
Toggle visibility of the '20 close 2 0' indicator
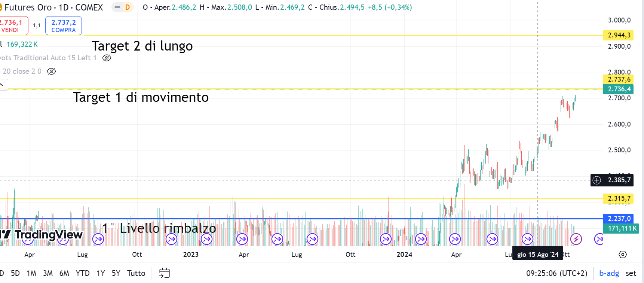point(52,71)
